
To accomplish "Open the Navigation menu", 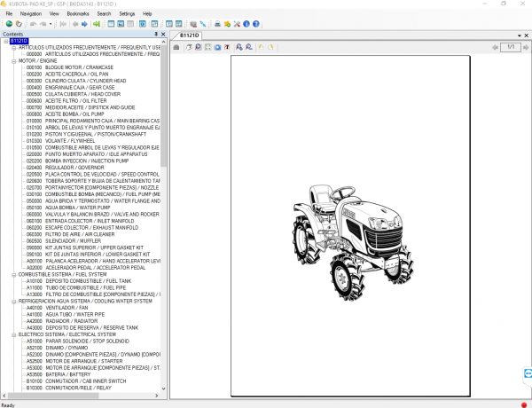I will (x=30, y=14).
